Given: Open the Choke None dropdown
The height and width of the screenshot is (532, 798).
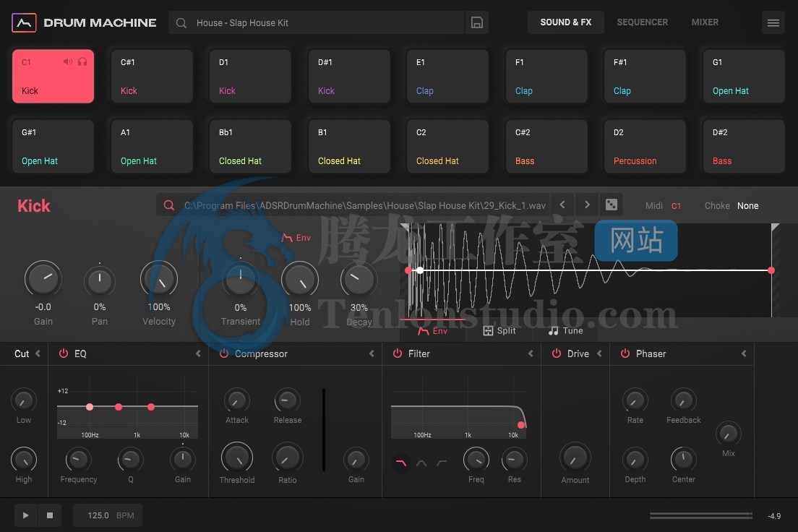Looking at the screenshot, I should tap(747, 206).
